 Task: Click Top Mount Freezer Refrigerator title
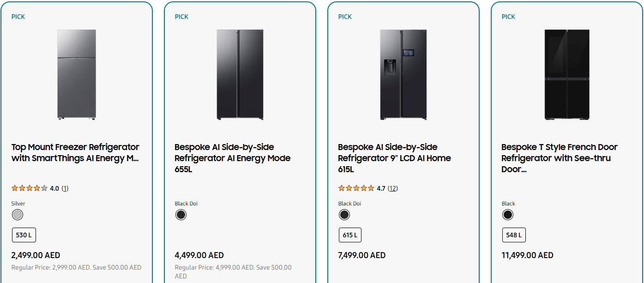pyautogui.click(x=75, y=153)
